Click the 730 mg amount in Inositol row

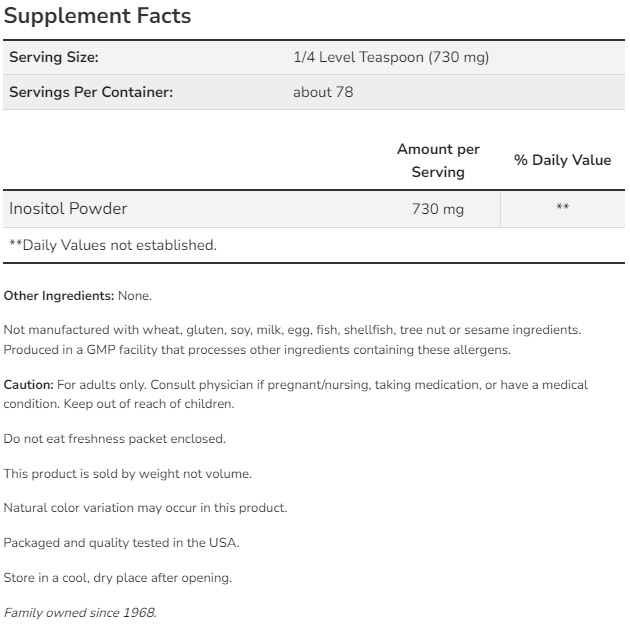tap(438, 210)
